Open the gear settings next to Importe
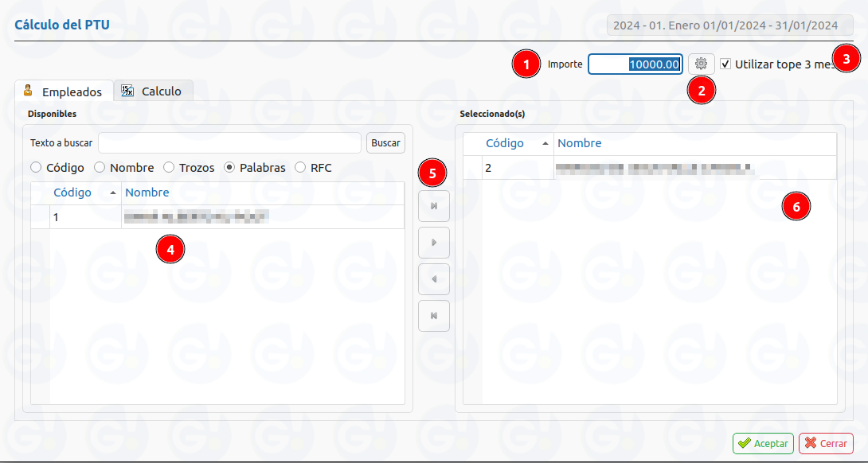 [702, 64]
